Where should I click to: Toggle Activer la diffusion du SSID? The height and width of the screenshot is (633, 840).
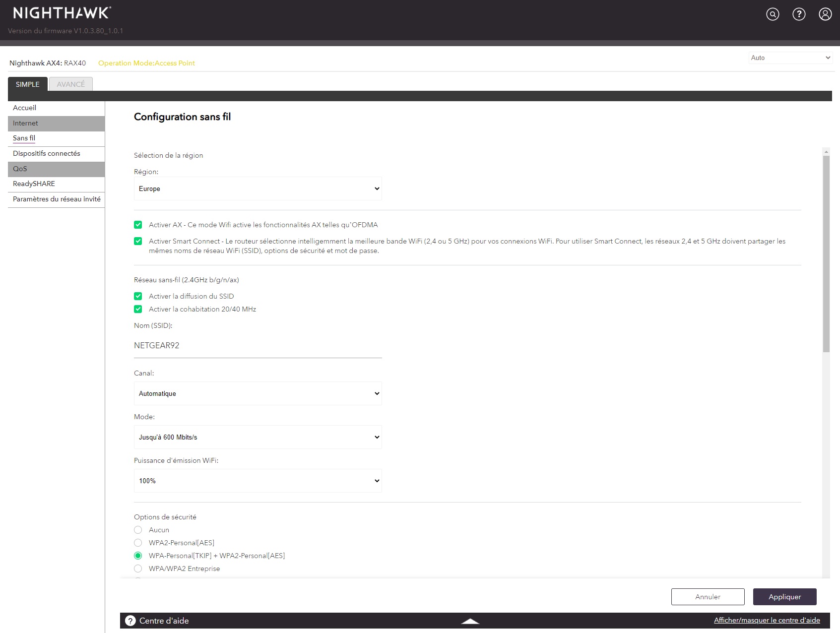(x=138, y=296)
